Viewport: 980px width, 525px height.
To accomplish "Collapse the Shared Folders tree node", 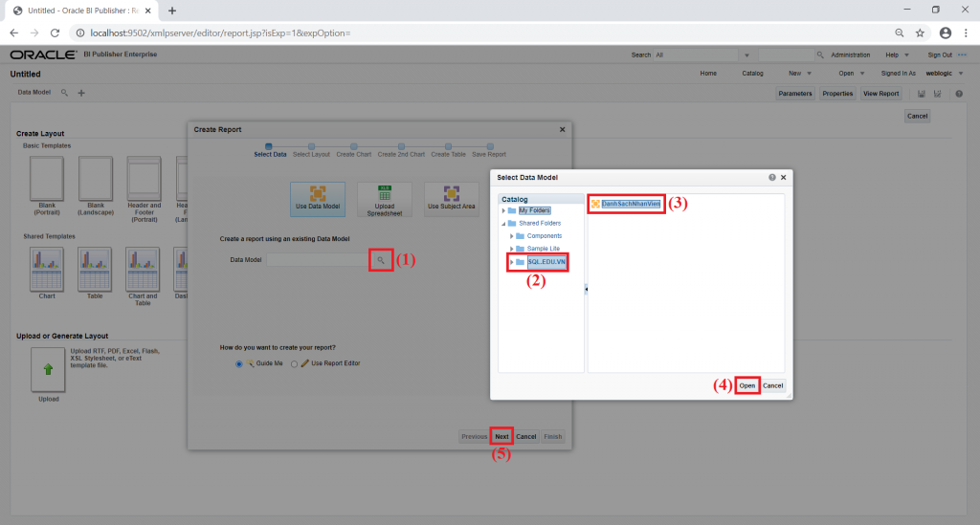I will [503, 224].
